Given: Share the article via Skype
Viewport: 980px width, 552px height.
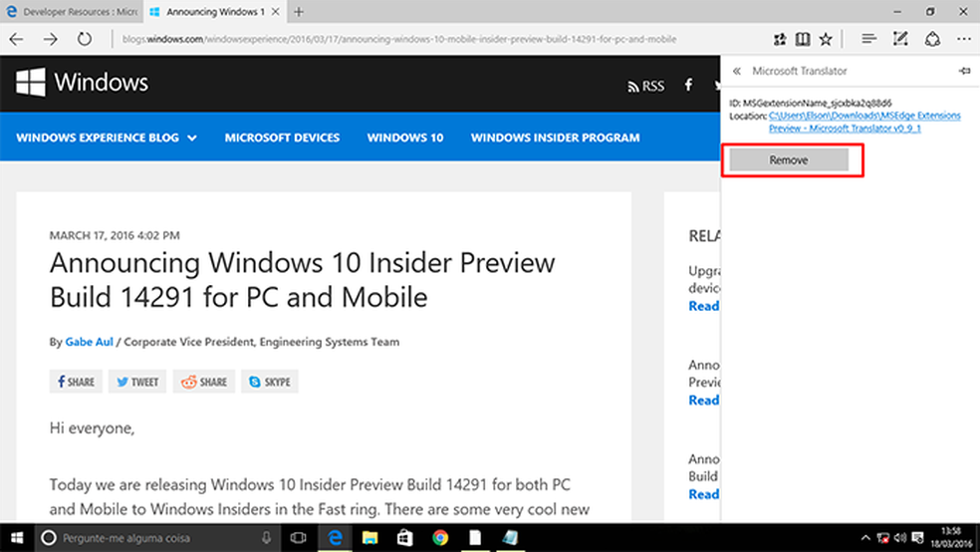Looking at the screenshot, I should tap(269, 382).
